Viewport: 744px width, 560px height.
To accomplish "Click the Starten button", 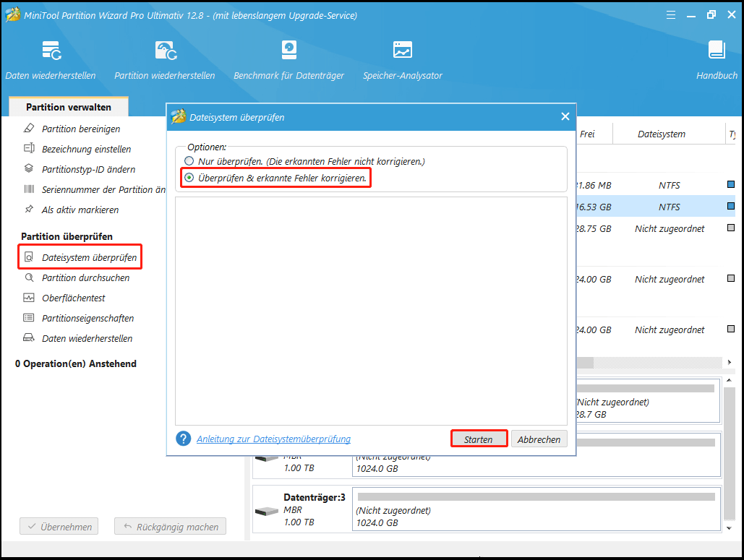I will click(x=479, y=439).
